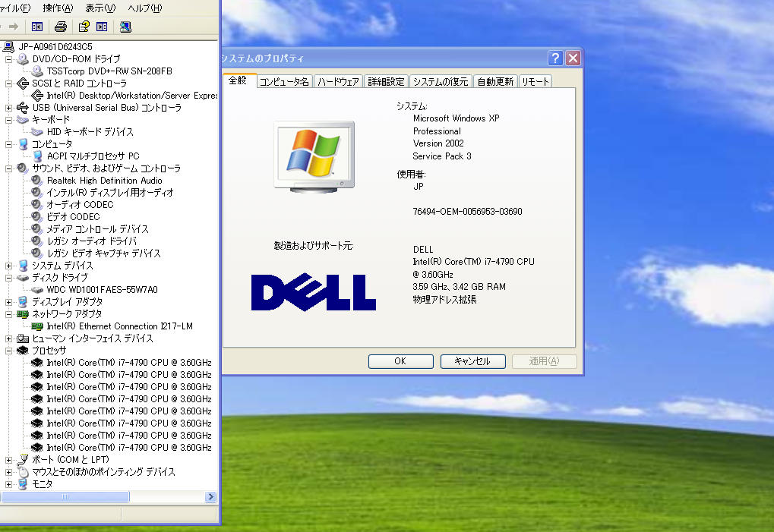Expand the ディスプレイ アダプタ branch
Screen dimensions: 774x532
(x=8, y=302)
